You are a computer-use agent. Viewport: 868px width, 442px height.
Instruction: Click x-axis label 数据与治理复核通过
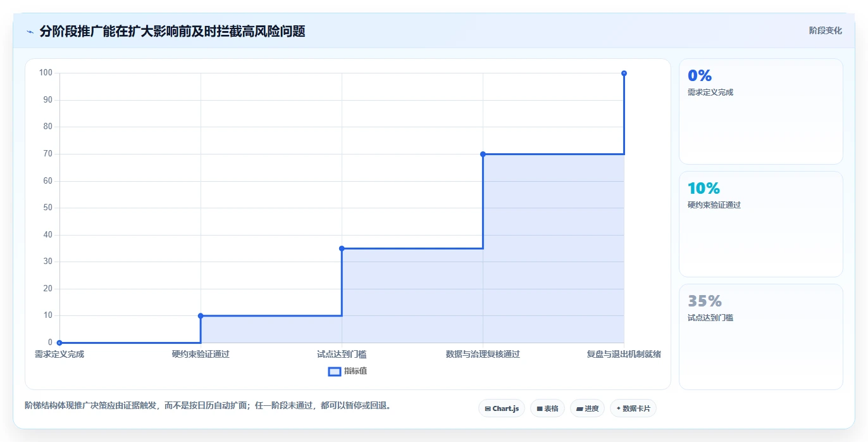tap(483, 355)
